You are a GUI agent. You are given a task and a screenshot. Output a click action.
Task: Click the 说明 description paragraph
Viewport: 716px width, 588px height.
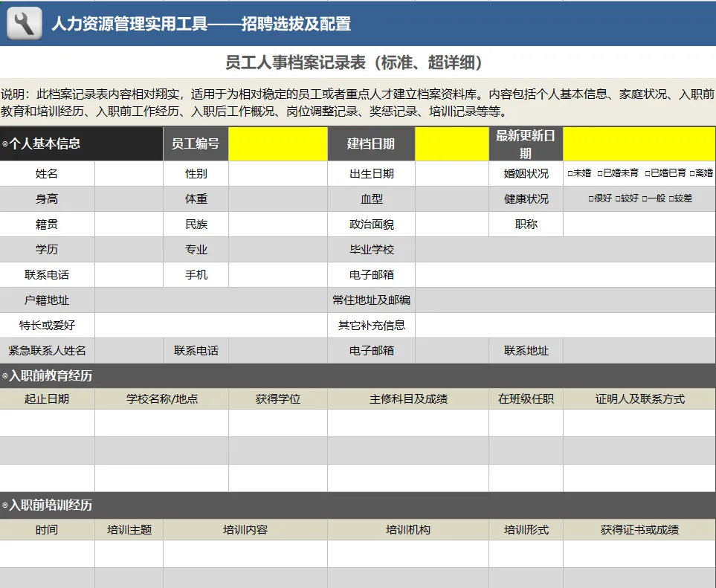point(358,103)
